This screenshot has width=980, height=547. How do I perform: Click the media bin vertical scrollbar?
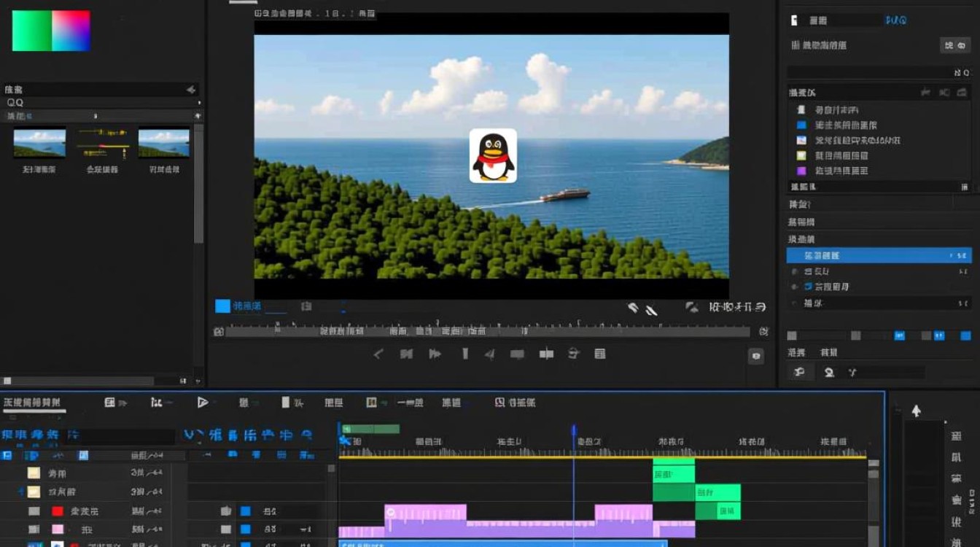pyautogui.click(x=198, y=182)
